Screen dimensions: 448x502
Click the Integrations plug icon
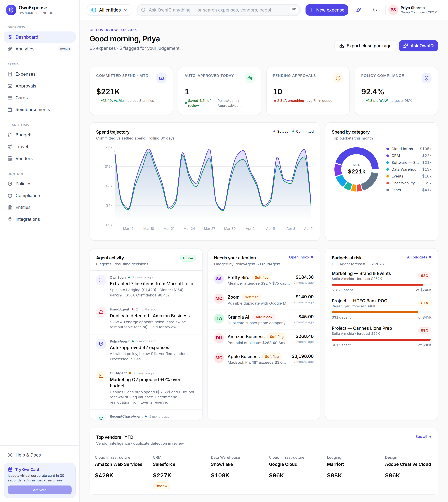10,219
